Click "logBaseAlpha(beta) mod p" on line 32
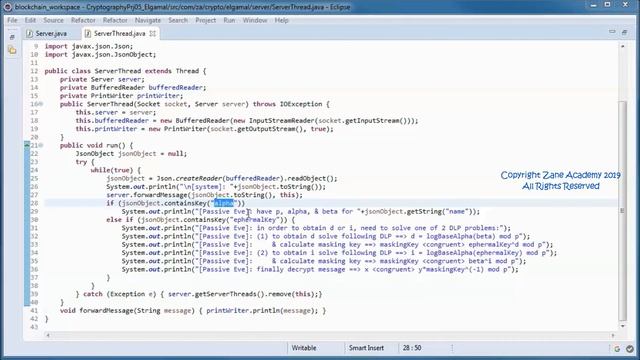The width and height of the screenshot is (640, 360). tap(473, 236)
